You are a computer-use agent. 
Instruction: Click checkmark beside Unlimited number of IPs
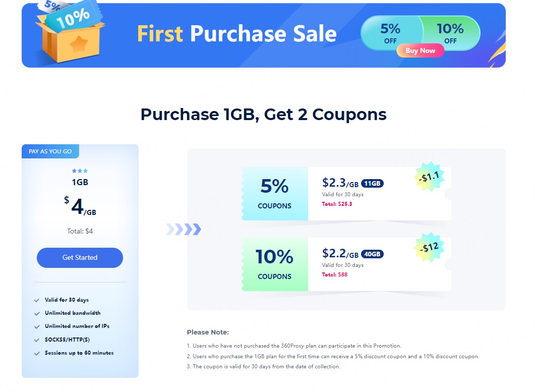coord(37,327)
